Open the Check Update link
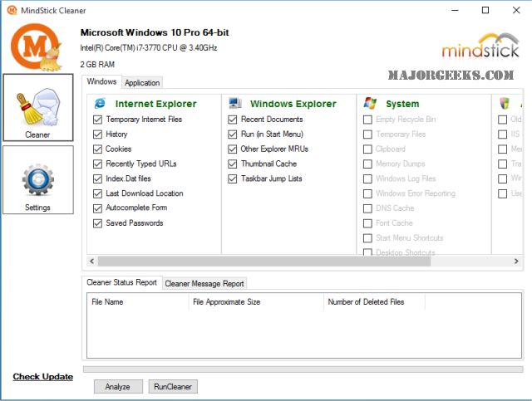This screenshot has width=532, height=401. point(43,377)
